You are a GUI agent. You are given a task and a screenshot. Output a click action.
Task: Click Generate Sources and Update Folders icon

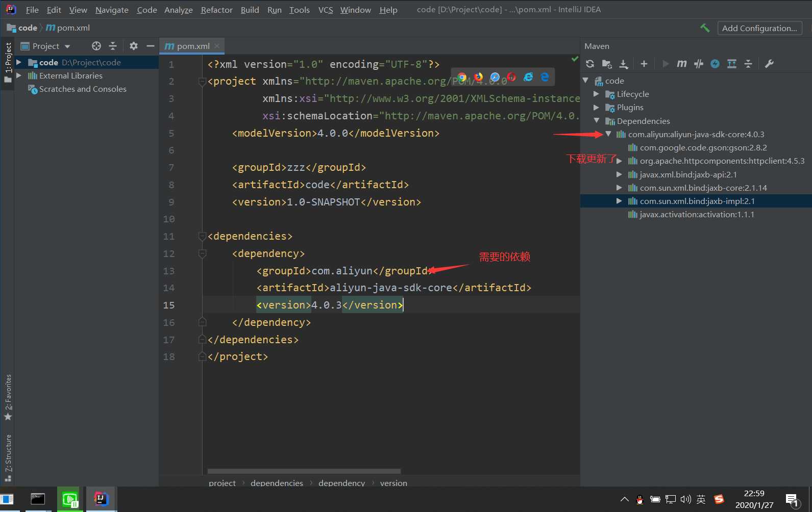tap(607, 64)
